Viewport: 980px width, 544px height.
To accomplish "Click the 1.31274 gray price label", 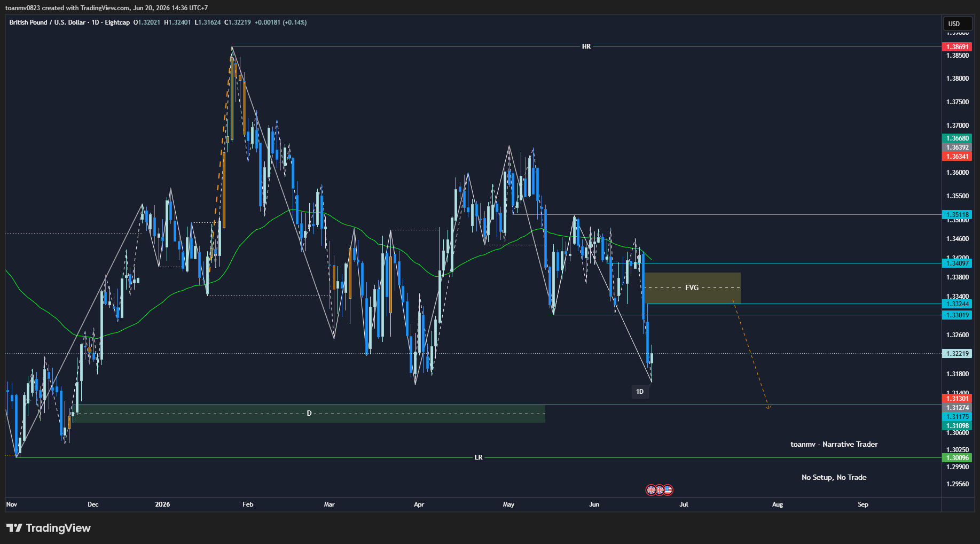I will tap(958, 408).
